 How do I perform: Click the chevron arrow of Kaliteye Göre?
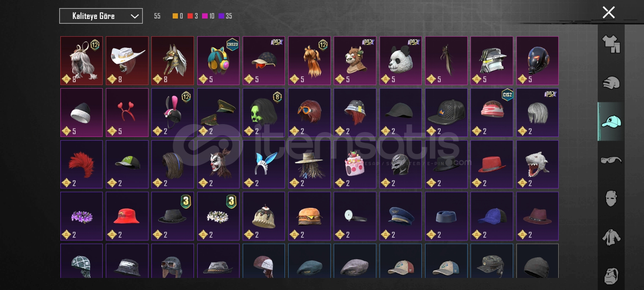click(134, 16)
